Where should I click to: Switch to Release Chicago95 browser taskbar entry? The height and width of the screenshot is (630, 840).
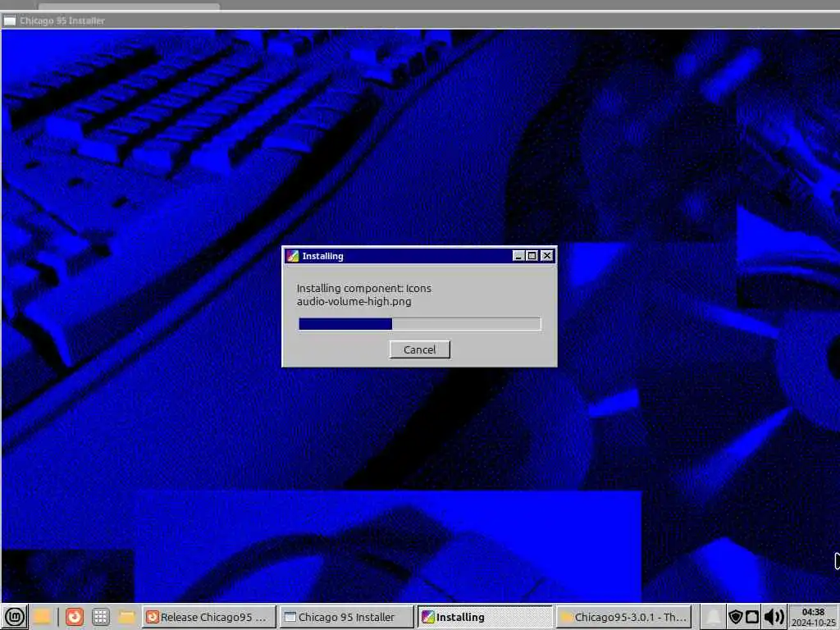point(209,617)
